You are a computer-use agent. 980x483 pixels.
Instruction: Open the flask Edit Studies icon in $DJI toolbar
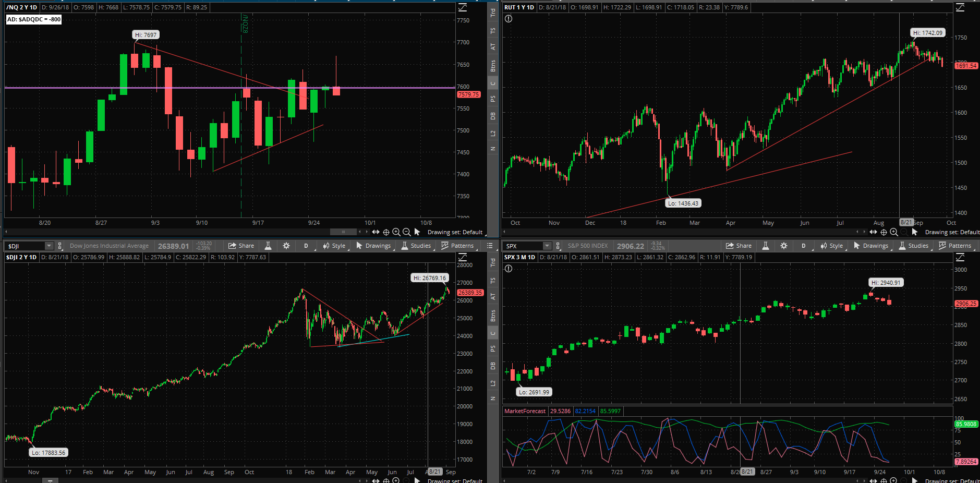(268, 246)
